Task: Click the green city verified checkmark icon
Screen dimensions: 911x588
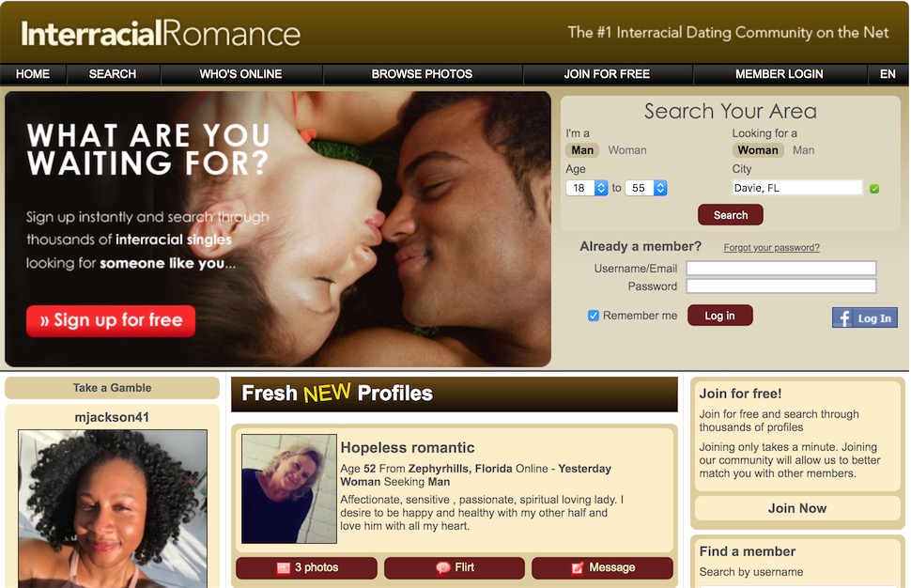Action: tap(874, 188)
